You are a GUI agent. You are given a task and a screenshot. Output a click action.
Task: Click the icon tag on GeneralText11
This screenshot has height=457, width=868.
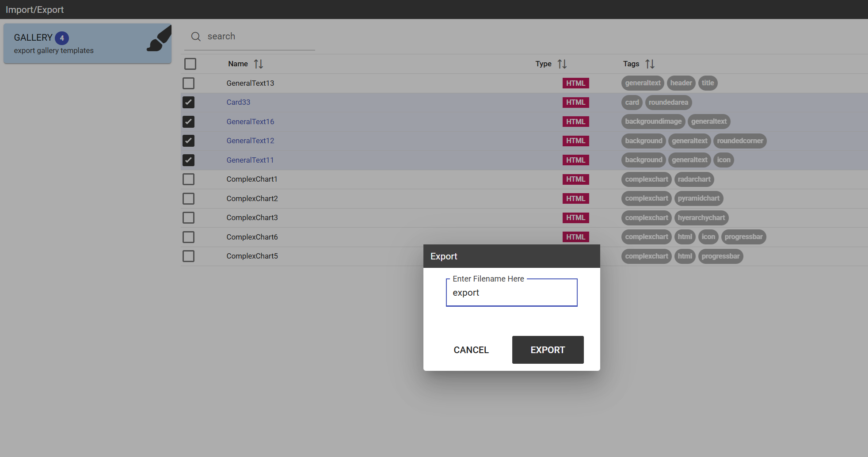(723, 160)
